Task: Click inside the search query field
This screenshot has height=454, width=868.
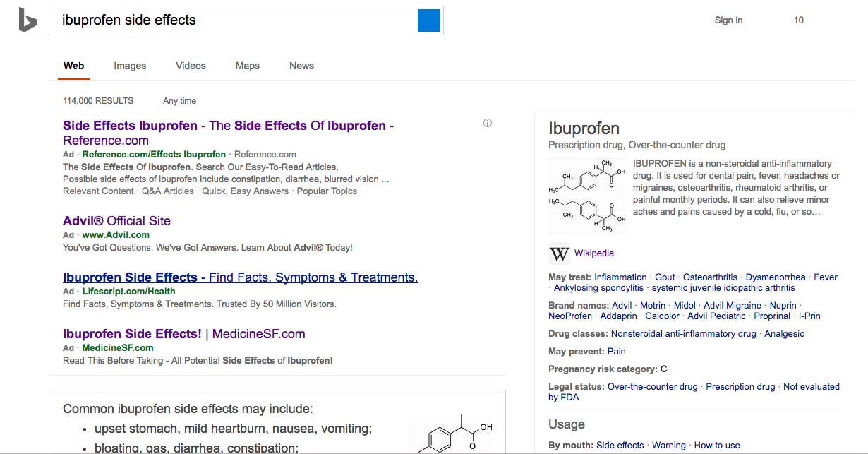Action: coord(212,20)
